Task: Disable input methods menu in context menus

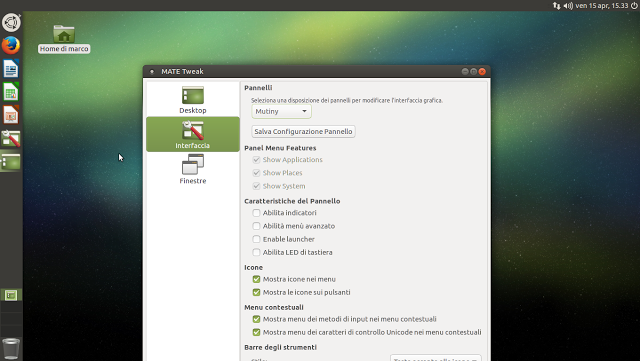Action: click(x=256, y=319)
